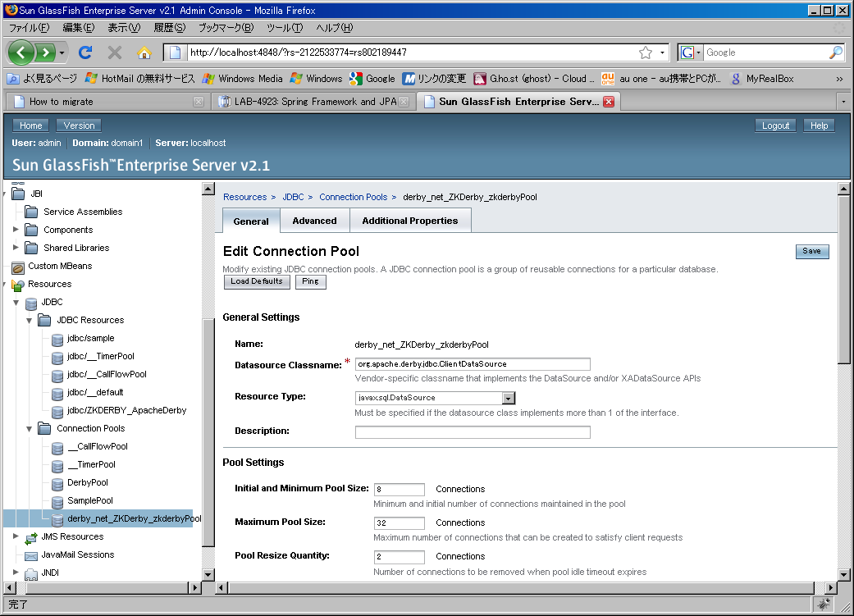Select the __CallFlowPool connection pool
The width and height of the screenshot is (854, 616).
click(x=98, y=446)
